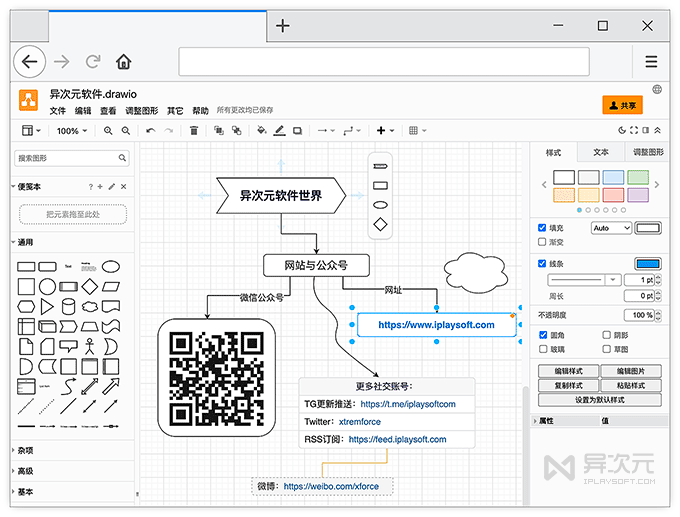Enable the 阴影 shadow checkbox

click(607, 335)
